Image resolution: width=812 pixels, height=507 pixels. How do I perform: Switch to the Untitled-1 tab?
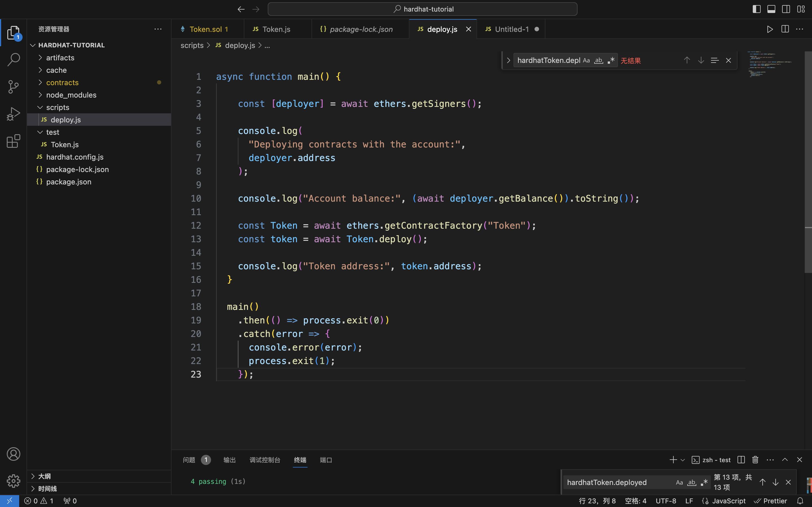pos(510,29)
